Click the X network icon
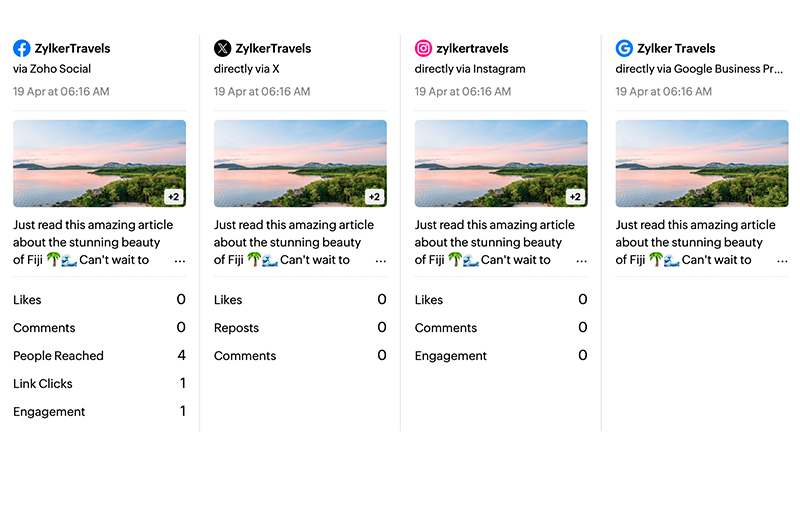800x520 pixels. (223, 48)
